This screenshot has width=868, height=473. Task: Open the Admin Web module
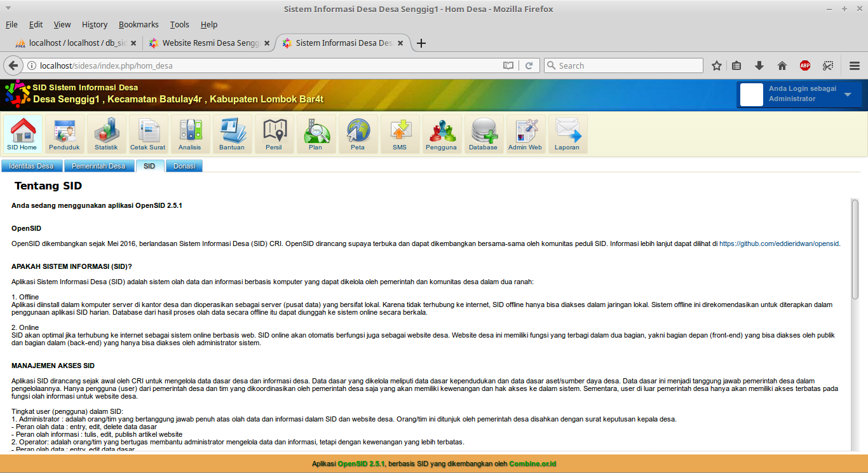pos(526,134)
